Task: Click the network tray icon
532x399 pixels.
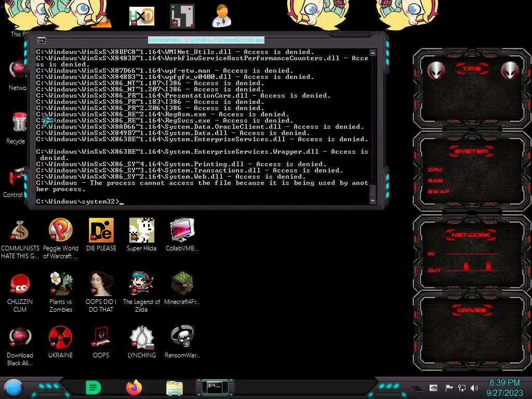Action: (x=462, y=388)
